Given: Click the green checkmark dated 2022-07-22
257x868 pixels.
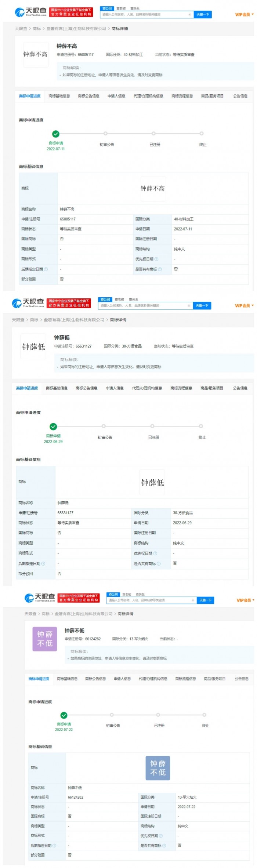Looking at the screenshot, I should tap(64, 715).
